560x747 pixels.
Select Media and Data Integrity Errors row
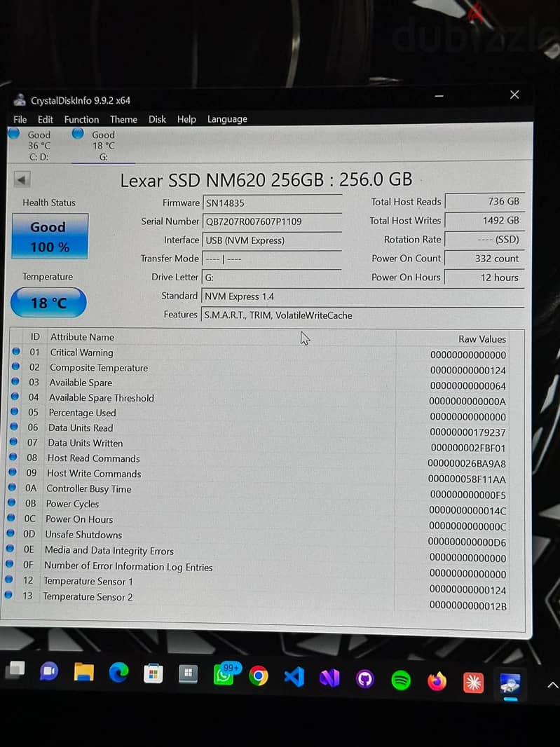tap(260, 554)
